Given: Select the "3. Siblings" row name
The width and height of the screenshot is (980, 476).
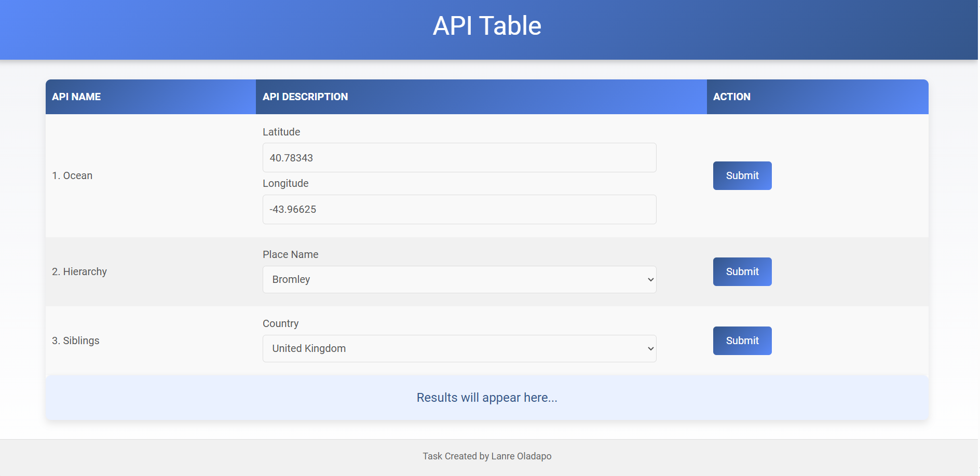Looking at the screenshot, I should click(76, 341).
